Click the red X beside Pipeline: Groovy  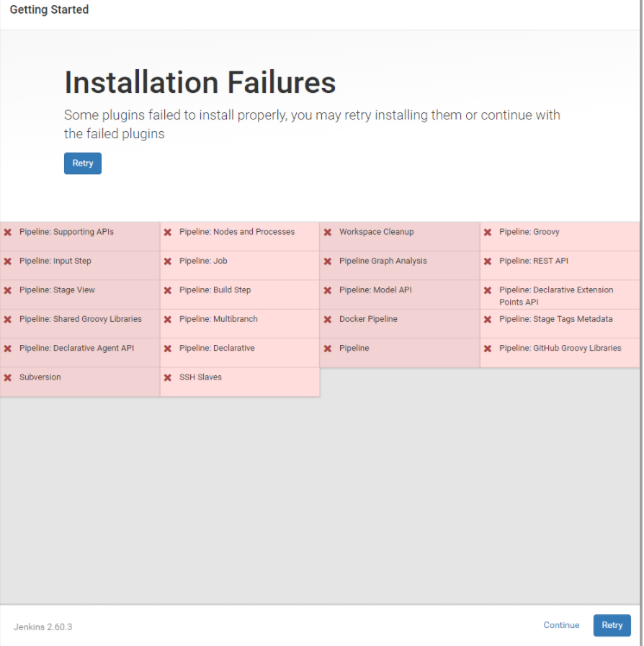(488, 232)
